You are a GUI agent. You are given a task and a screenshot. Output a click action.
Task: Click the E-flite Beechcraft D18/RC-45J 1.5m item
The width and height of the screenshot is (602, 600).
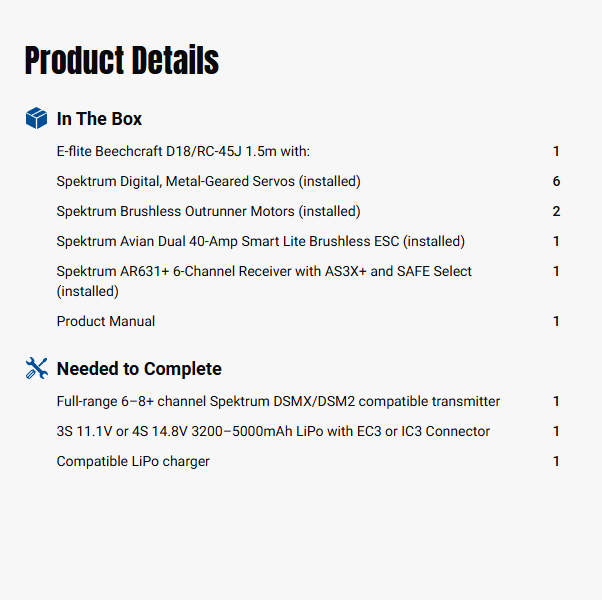click(183, 151)
